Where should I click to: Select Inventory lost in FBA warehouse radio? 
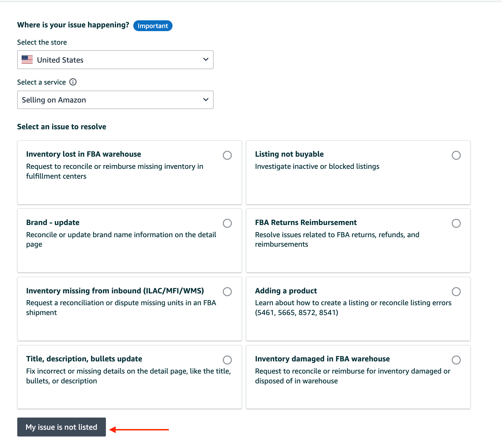coord(227,155)
